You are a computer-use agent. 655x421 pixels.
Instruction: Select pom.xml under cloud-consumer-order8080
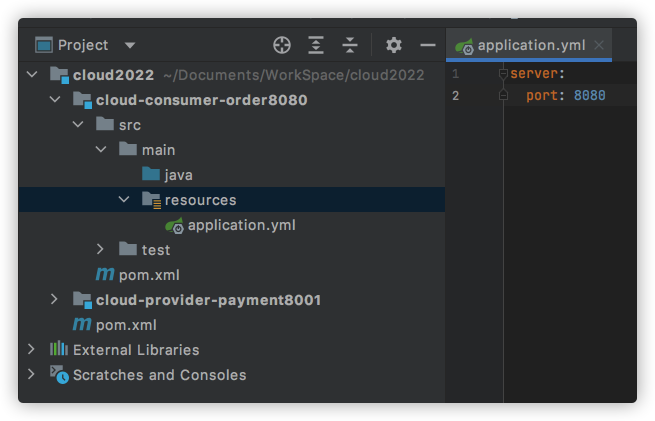149,275
